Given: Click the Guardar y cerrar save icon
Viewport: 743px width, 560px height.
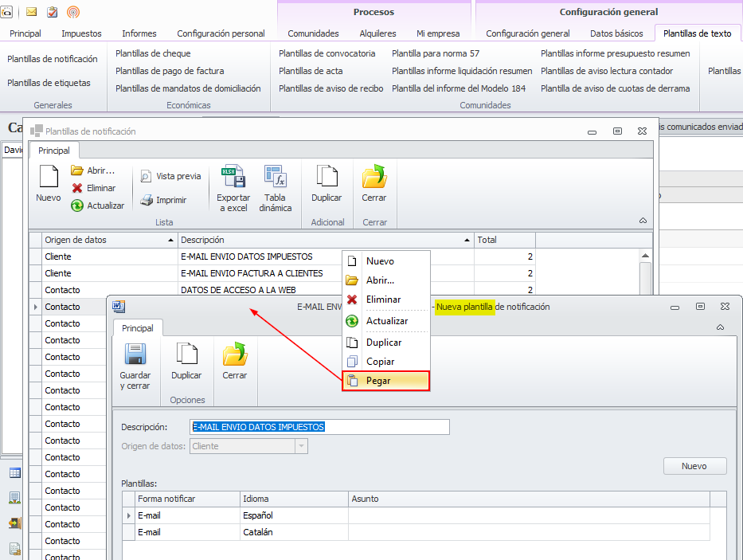Looking at the screenshot, I should (x=135, y=356).
